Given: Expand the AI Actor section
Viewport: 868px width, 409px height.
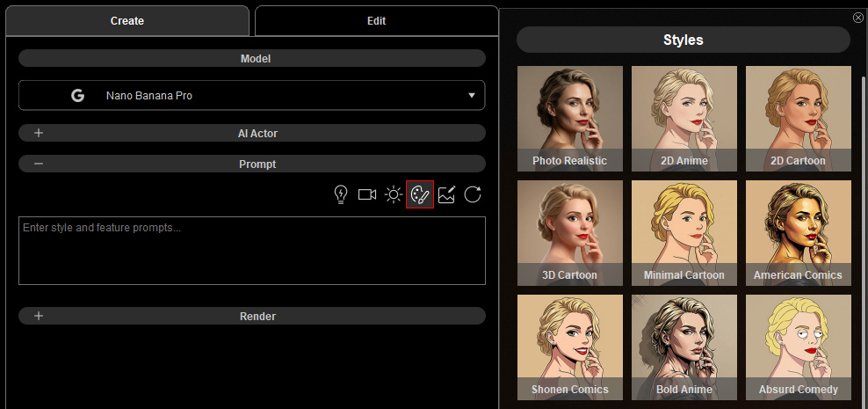Looking at the screenshot, I should click(x=252, y=133).
